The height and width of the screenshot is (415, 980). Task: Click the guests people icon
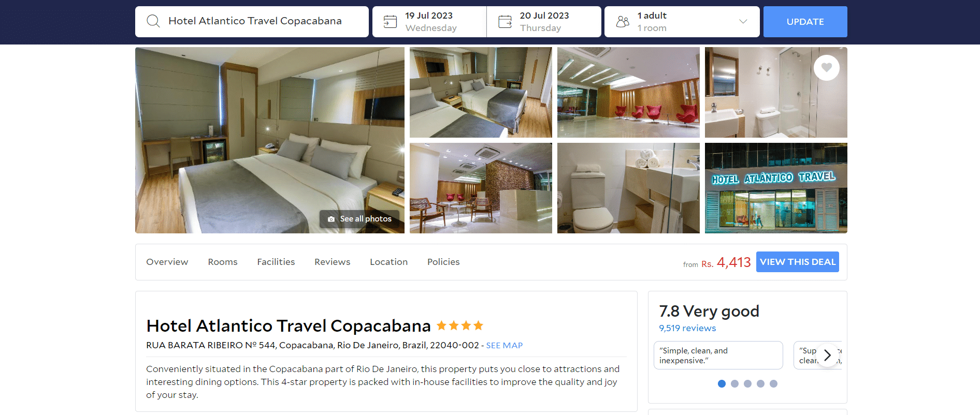click(x=623, y=21)
